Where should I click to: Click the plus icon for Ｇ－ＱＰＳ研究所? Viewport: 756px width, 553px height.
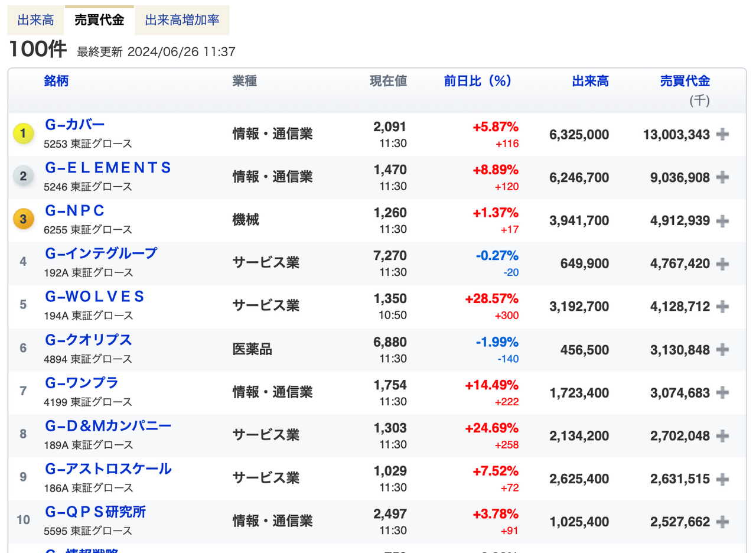pyautogui.click(x=721, y=521)
